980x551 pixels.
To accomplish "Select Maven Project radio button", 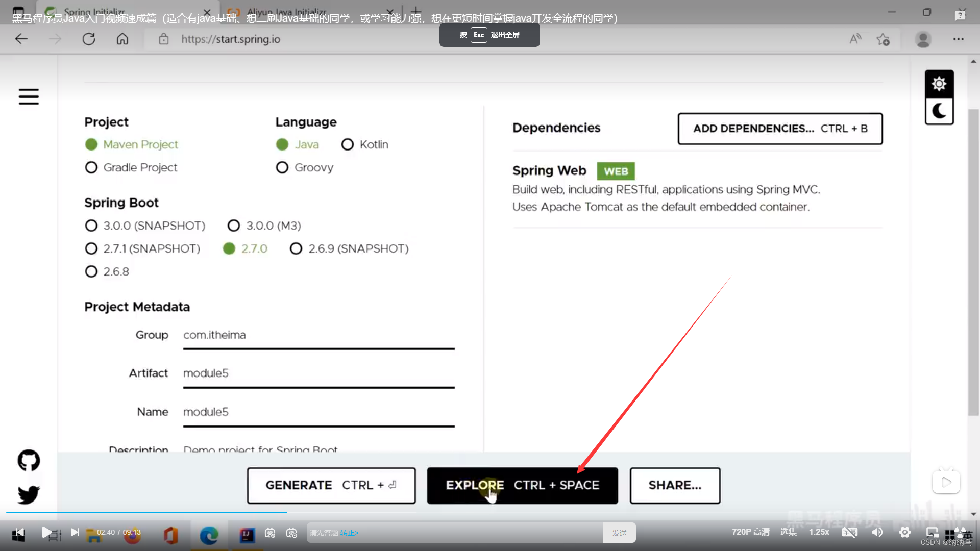I will click(x=91, y=144).
